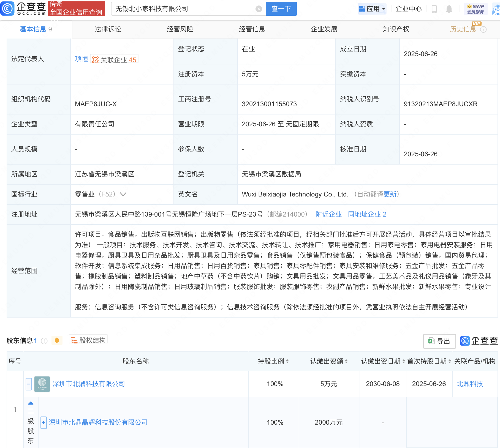
Task: Switch to the 经营信息 tab
Action: [252, 29]
